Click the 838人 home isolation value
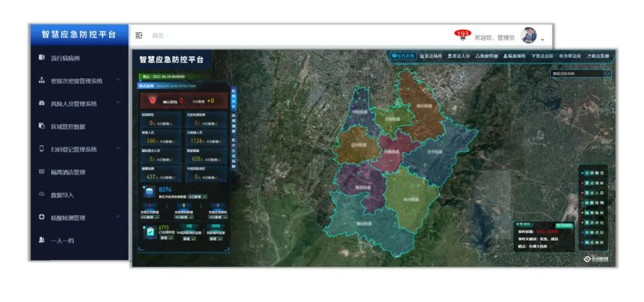Image resolution: width=644 pixels, height=302 pixels. click(197, 159)
